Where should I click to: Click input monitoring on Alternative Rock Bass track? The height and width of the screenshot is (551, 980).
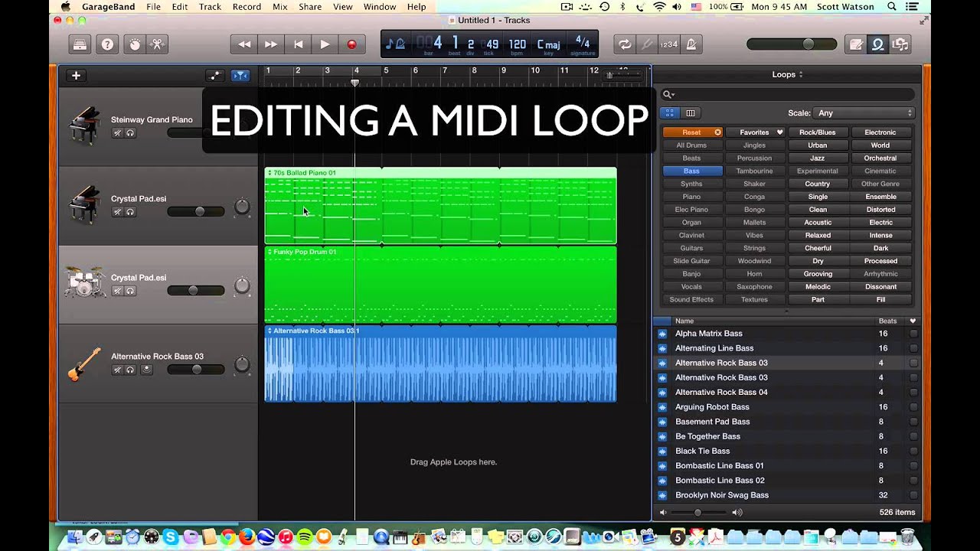146,370
